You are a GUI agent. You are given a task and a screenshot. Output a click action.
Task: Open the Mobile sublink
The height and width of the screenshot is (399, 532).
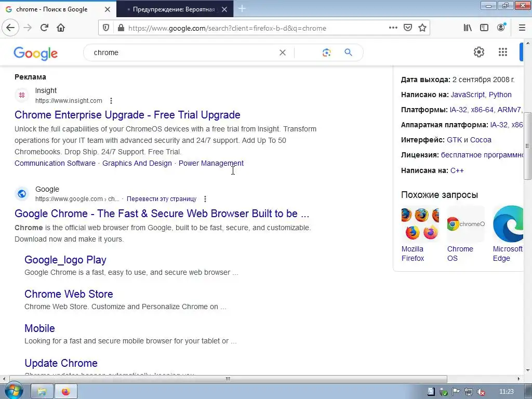click(39, 328)
